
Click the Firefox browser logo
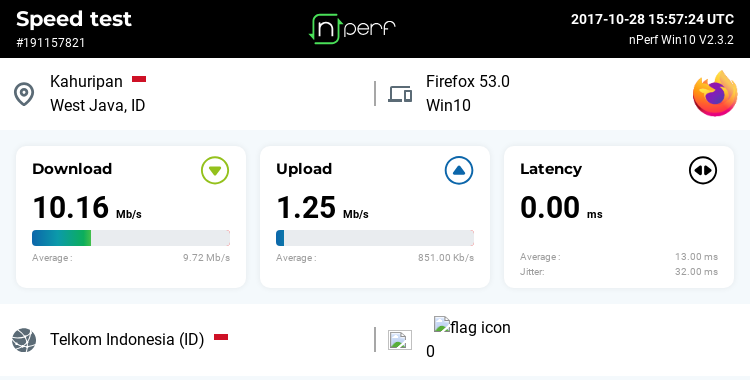coord(715,93)
